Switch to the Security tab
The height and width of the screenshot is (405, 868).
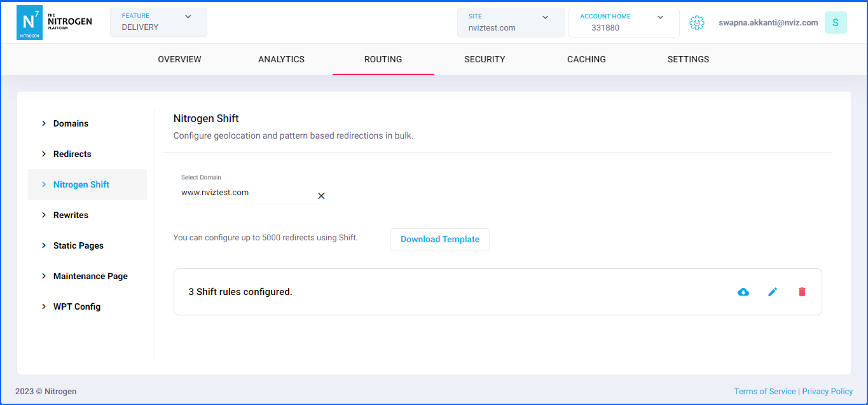point(485,59)
